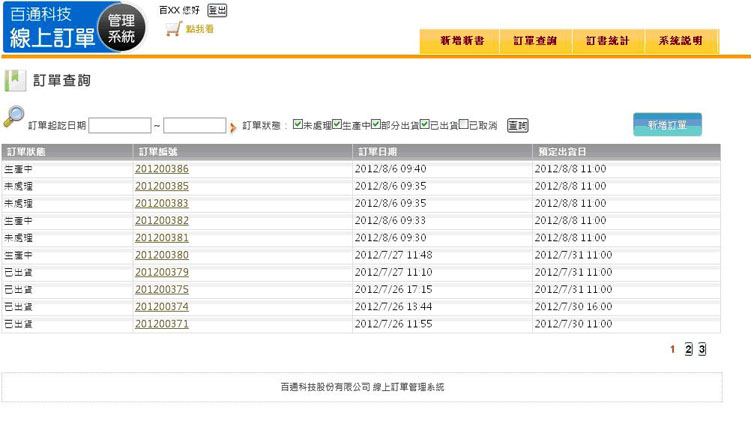Click the 新增訂單 button
Image resolution: width=751 pixels, height=427 pixels.
pos(667,124)
